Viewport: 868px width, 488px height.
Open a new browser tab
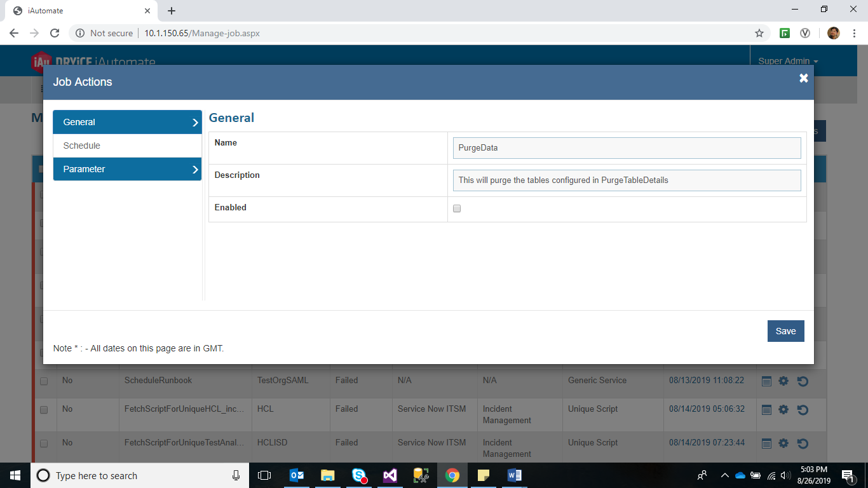[x=172, y=11]
